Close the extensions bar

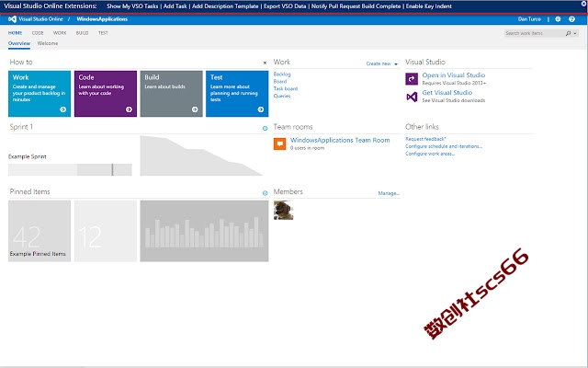point(584,4)
